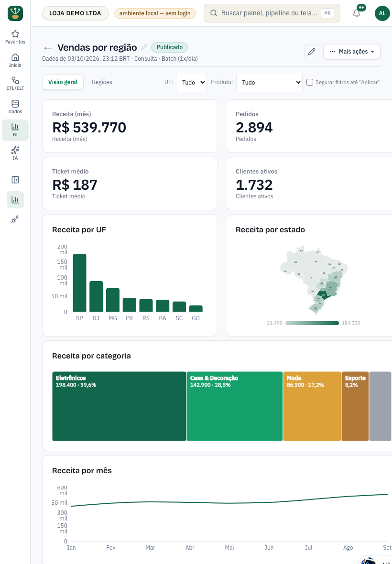Click the green app logo icon
The image size is (392, 564).
coord(15,13)
